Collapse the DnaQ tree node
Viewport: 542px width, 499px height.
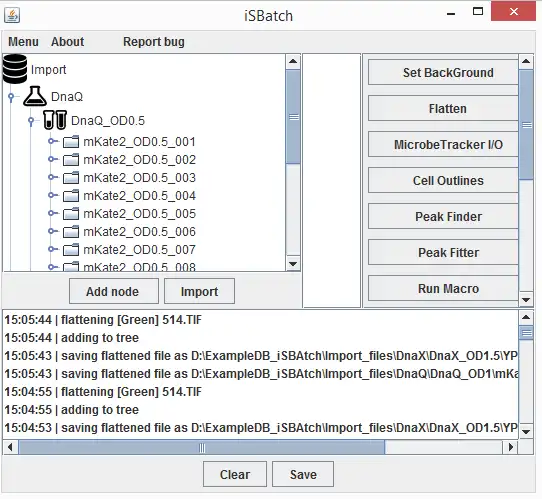coord(11,97)
